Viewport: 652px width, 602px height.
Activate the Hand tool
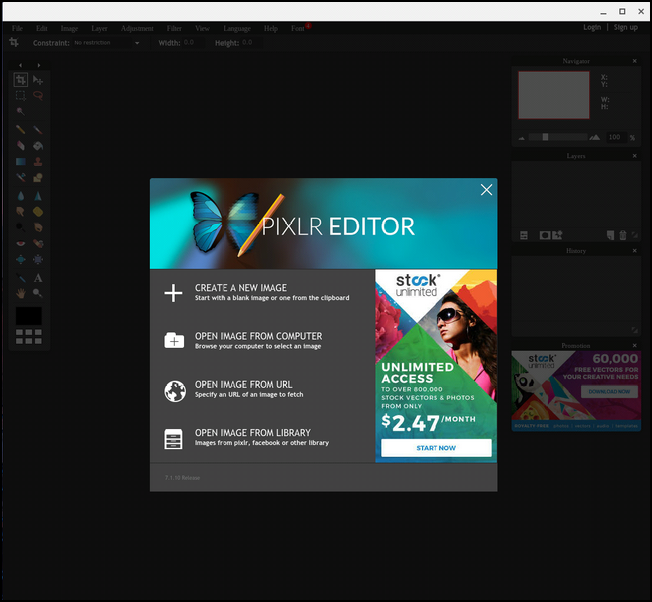click(20, 293)
